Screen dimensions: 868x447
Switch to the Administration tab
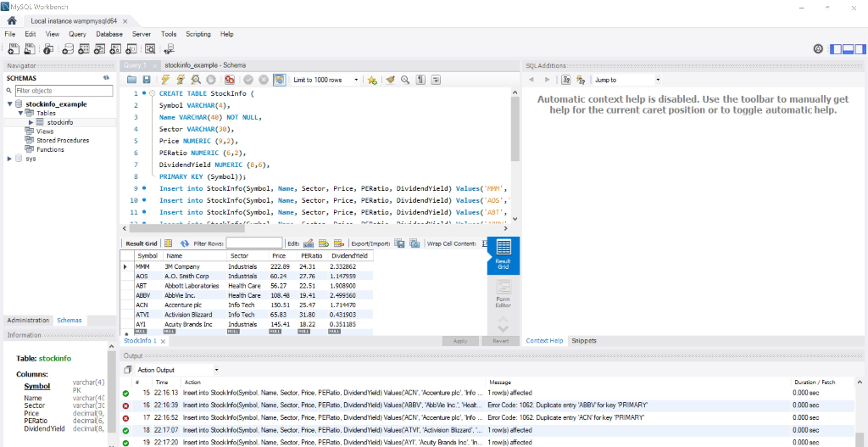28,320
